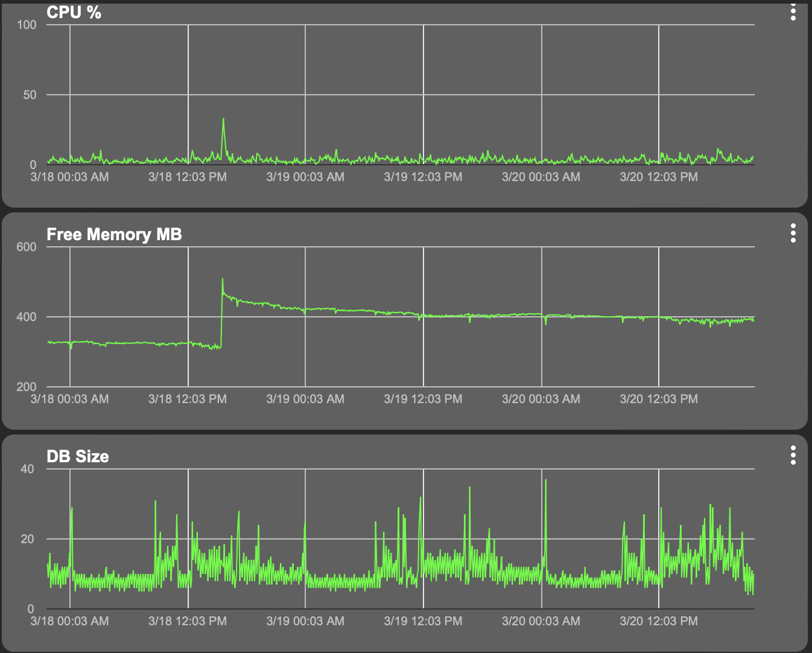This screenshot has width=812, height=653.
Task: Click the 40 y-axis label on DB Size chart
Action: pyautogui.click(x=27, y=469)
